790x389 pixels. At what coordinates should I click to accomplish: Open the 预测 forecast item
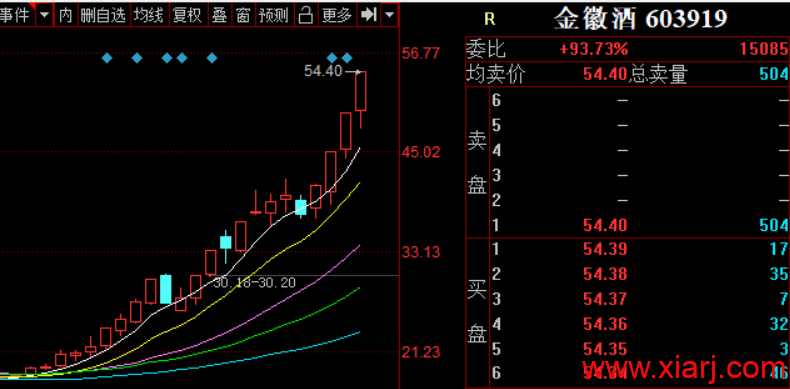tap(274, 16)
